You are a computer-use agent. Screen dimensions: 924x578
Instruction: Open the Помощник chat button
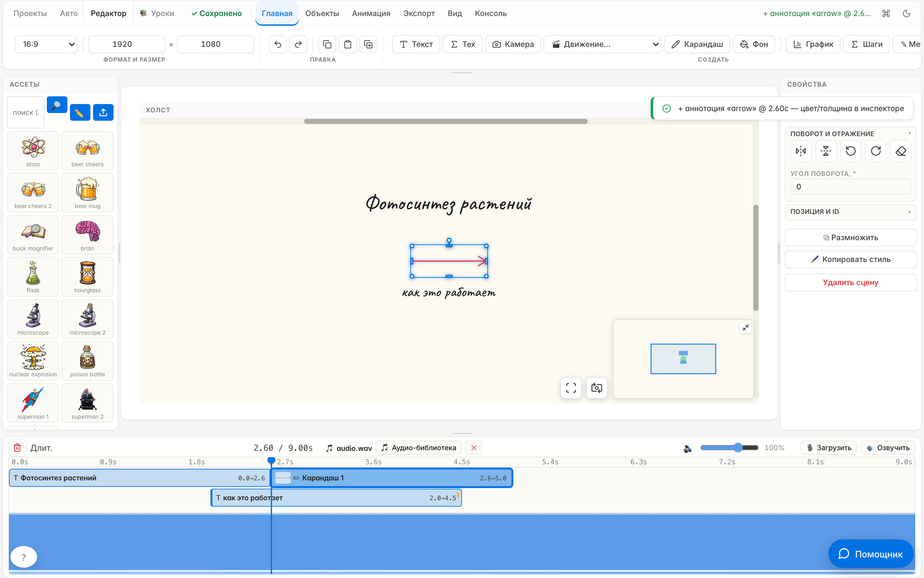point(870,554)
